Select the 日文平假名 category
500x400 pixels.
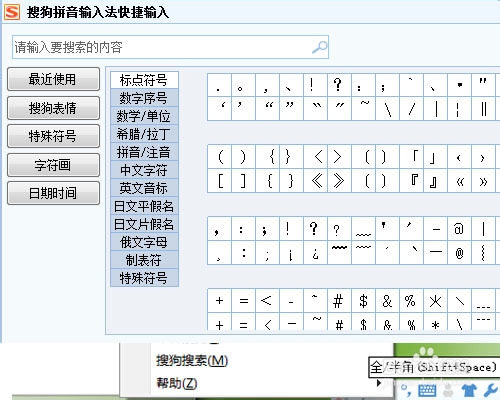click(x=144, y=206)
